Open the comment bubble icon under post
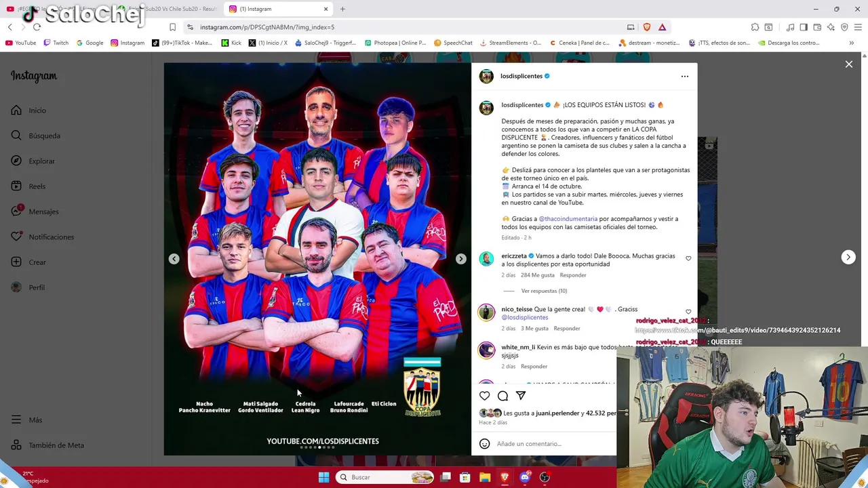 [502, 396]
